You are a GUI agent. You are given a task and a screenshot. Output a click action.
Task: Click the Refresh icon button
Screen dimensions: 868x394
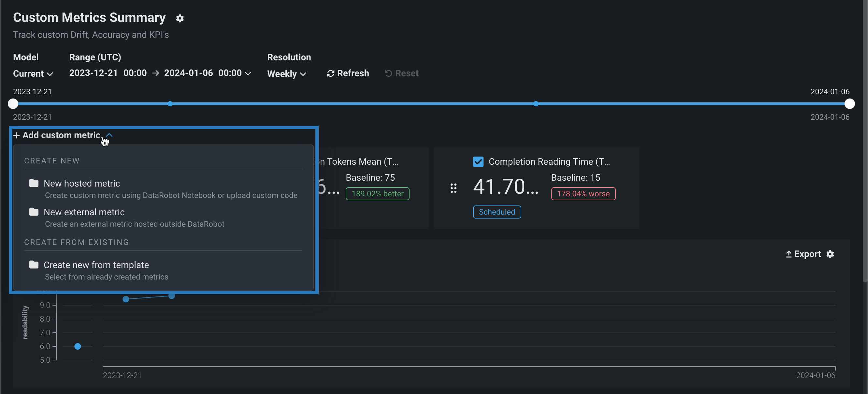330,73
